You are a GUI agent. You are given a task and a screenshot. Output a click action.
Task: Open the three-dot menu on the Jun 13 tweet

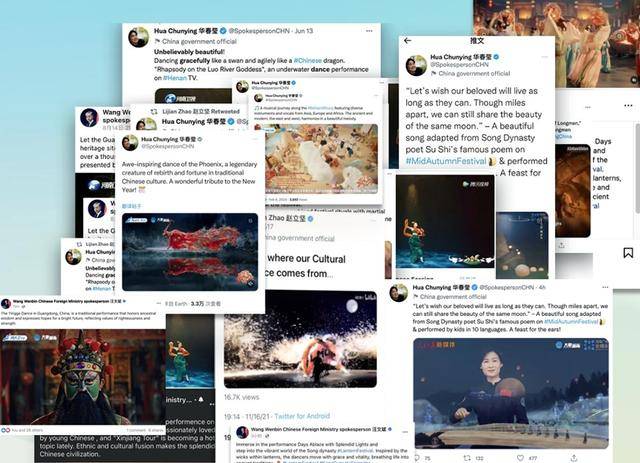click(369, 31)
